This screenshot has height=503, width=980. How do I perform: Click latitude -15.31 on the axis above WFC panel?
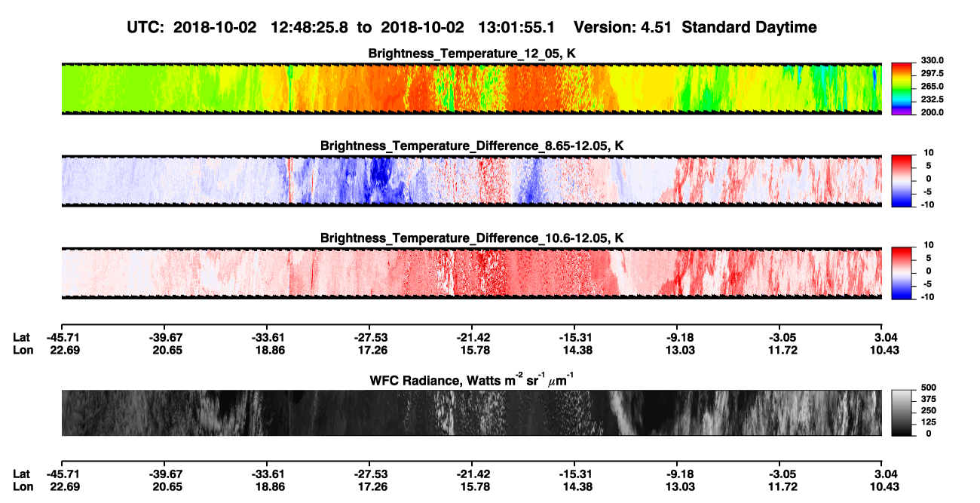point(574,338)
